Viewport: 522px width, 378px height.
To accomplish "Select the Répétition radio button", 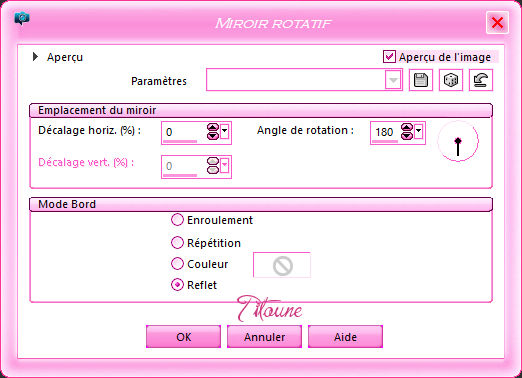I will tap(177, 243).
